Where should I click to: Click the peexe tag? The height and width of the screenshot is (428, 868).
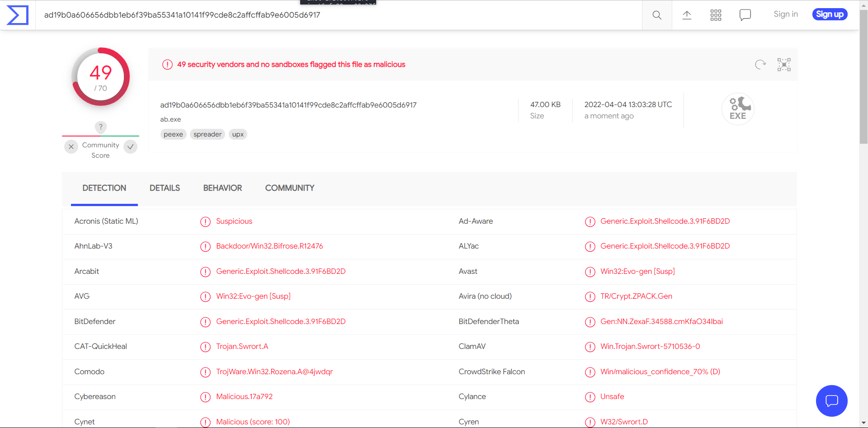click(x=173, y=134)
